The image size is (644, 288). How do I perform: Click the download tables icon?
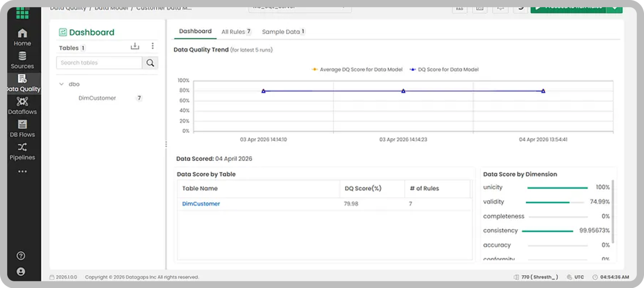pos(135,46)
